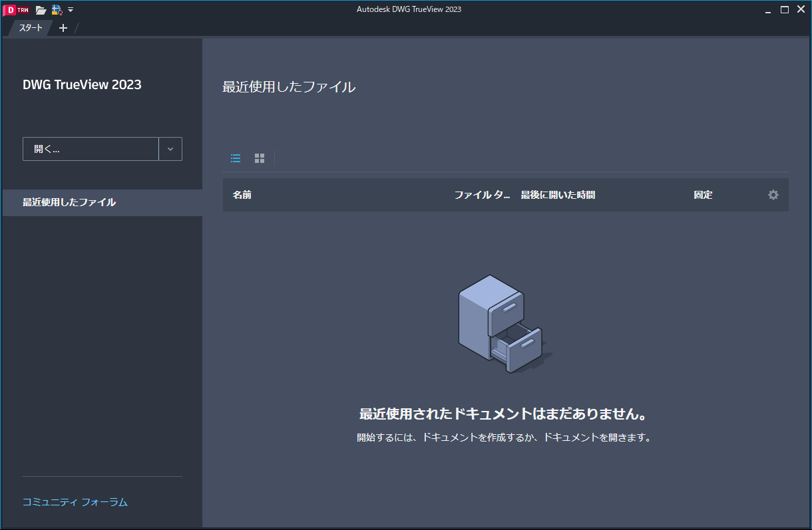This screenshot has width=812, height=530.
Task: Click the Open folder icon in quick access toolbar
Action: point(41,10)
